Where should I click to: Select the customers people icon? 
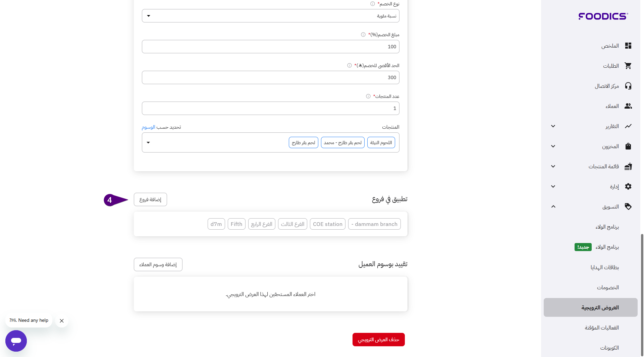628,106
